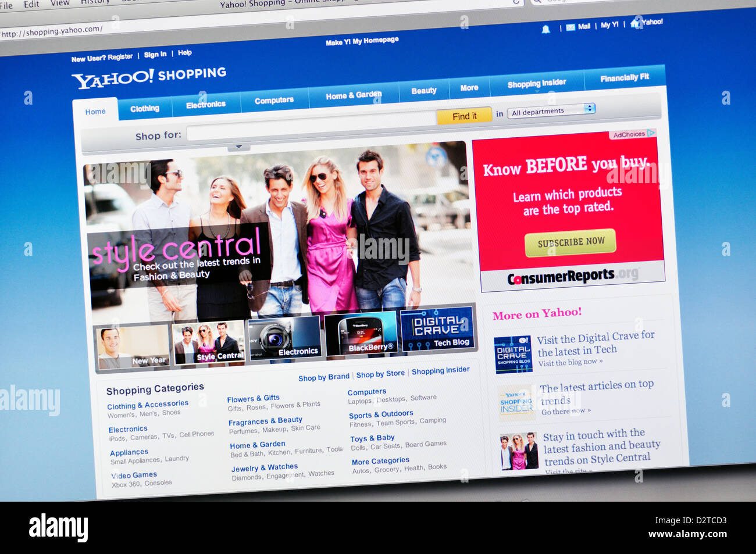The image size is (756, 554).
Task: Click the Subscribe Now button
Action: (570, 242)
